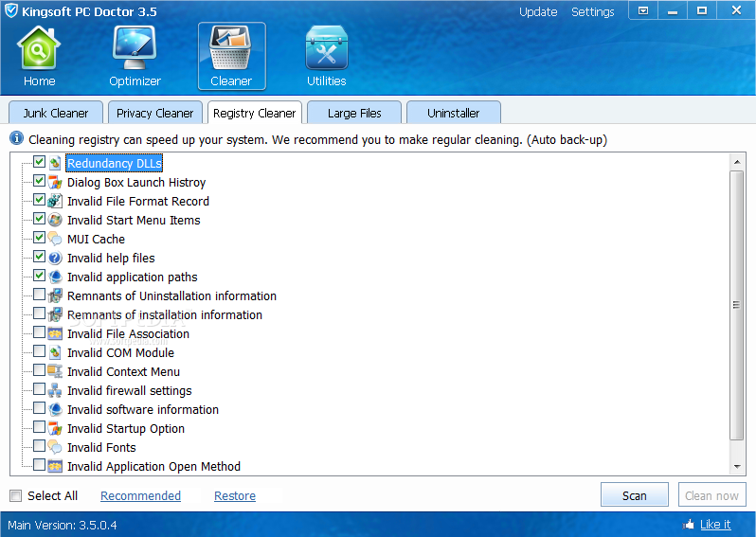Open the title bar dropdown menu button
This screenshot has height=537, width=756.
point(643,10)
